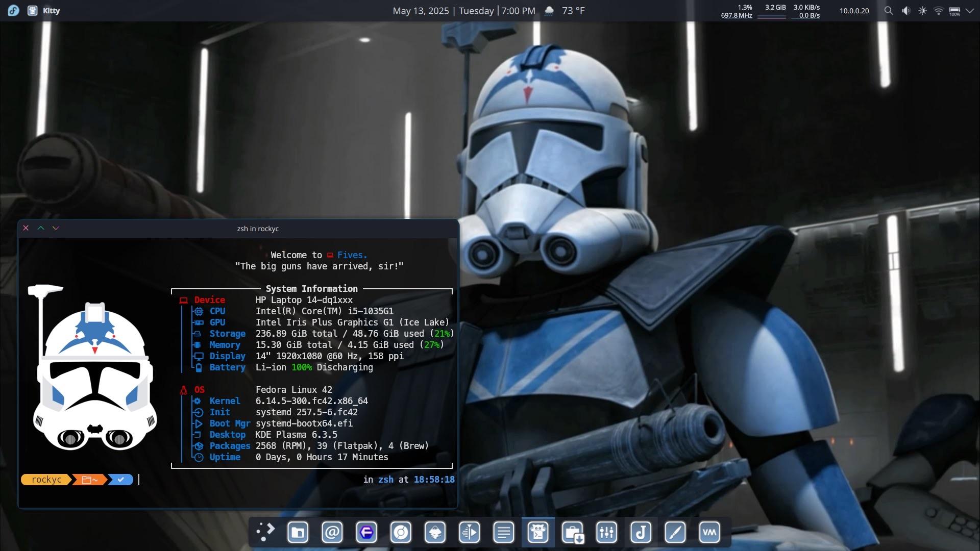The width and height of the screenshot is (980, 551).
Task: Open the CPU usage monitor showing 1.3%
Action: [737, 11]
